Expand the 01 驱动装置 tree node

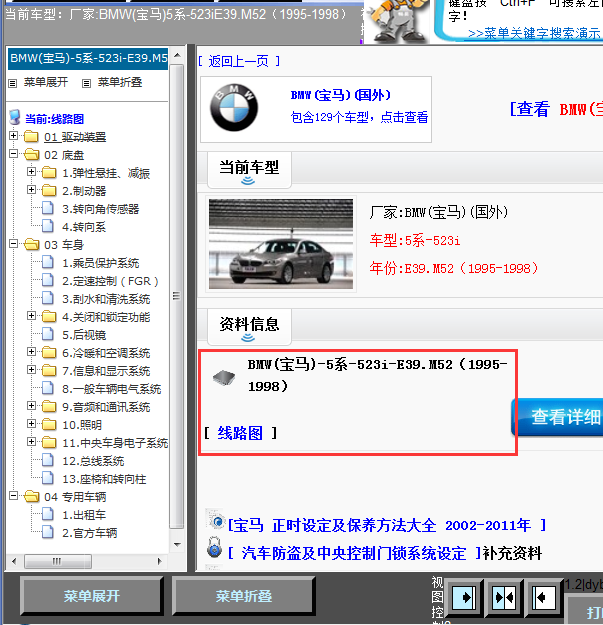coord(14,136)
